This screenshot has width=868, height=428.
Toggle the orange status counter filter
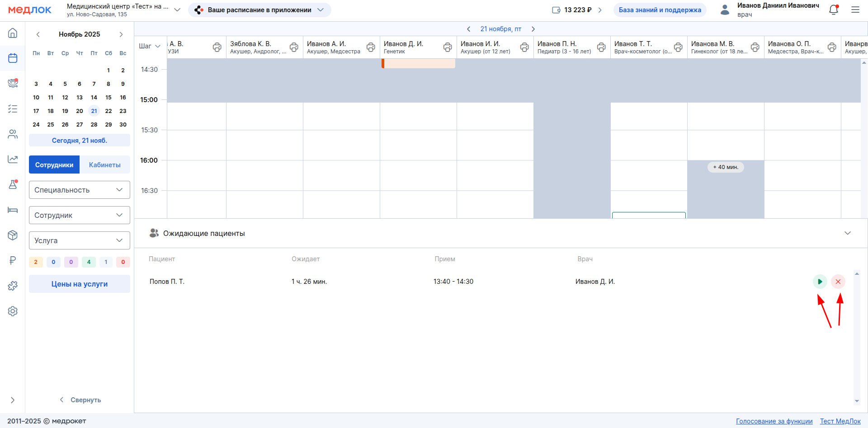(x=36, y=262)
